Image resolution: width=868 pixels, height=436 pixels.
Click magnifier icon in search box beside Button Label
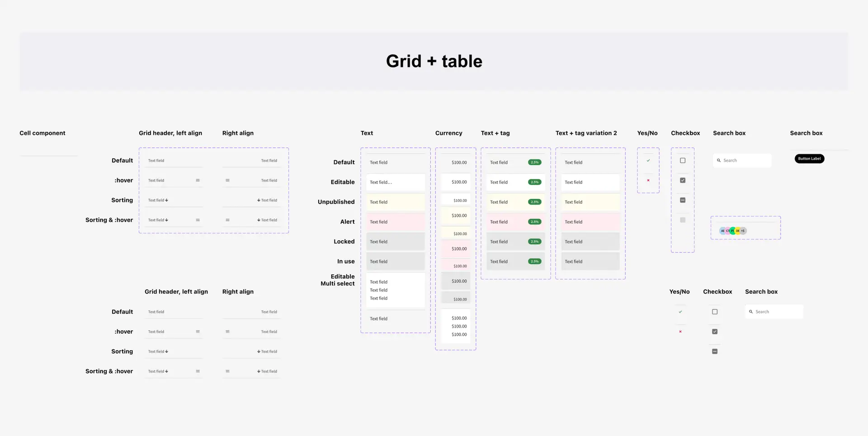pos(719,160)
